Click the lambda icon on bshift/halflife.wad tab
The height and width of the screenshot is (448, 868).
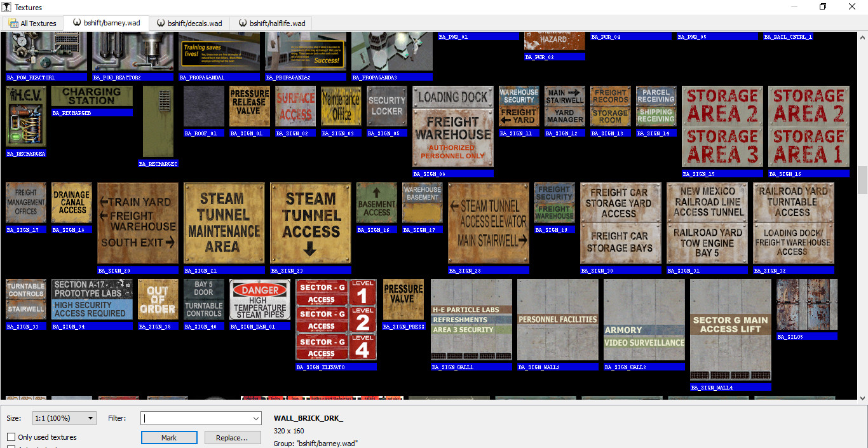point(243,24)
